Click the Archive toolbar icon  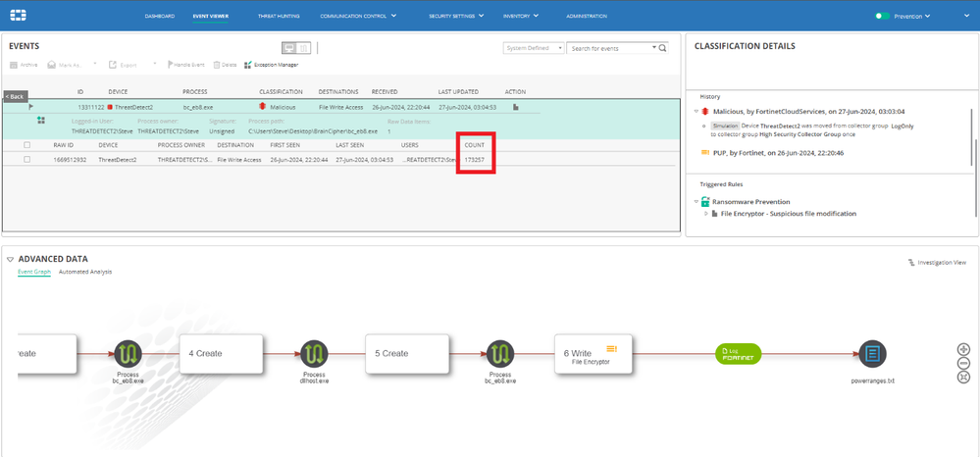click(13, 65)
